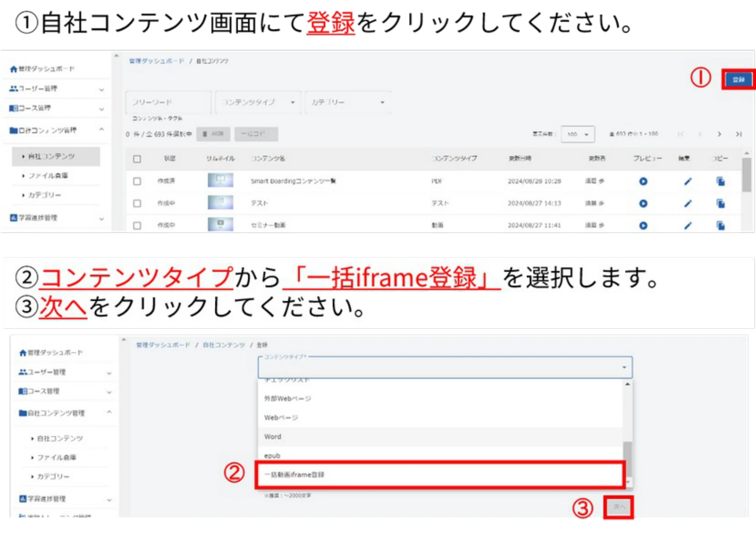Go to the next page of the content list

pyautogui.click(x=719, y=134)
